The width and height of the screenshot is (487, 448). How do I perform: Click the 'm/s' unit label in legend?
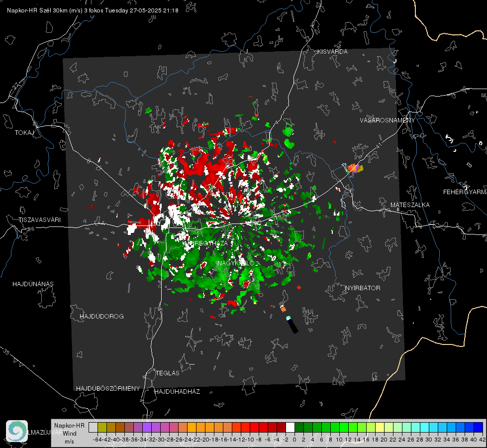point(69,442)
